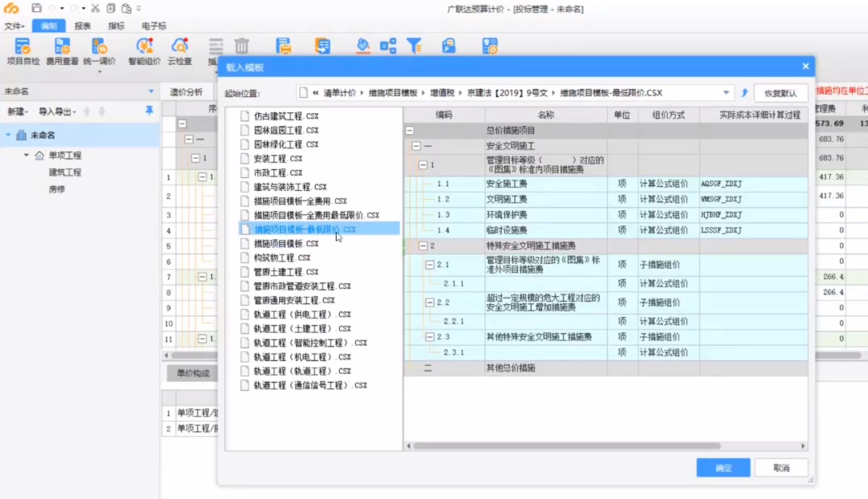The width and height of the screenshot is (868, 499).
Task: Switch to the 报表 tab
Action: pyautogui.click(x=83, y=26)
